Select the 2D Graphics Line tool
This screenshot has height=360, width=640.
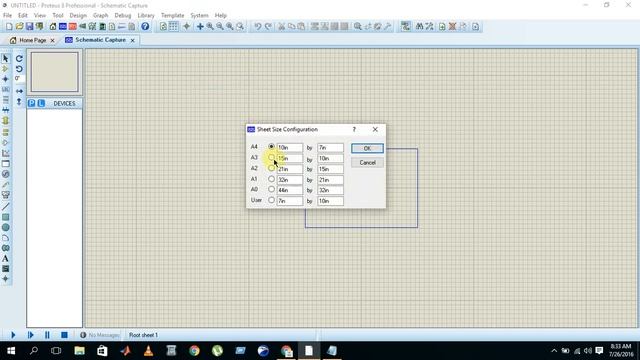5,207
